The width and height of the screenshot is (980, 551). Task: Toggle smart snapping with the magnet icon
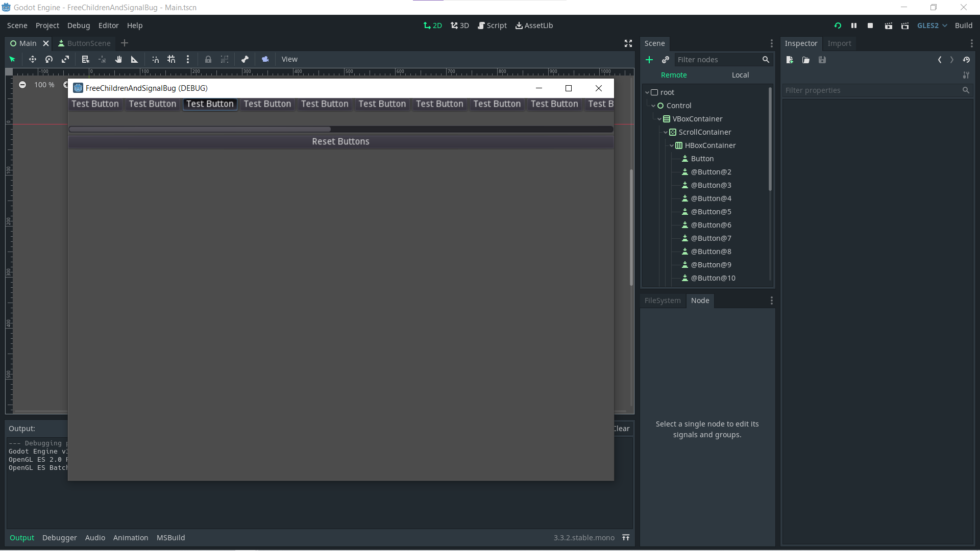pyautogui.click(x=155, y=59)
